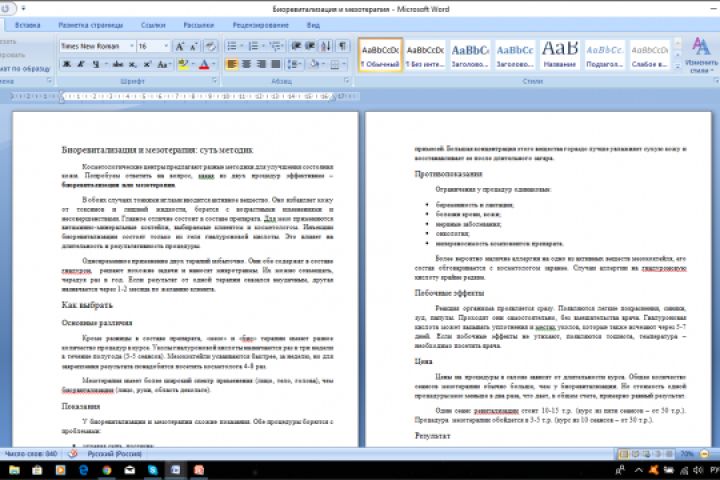This screenshot has width=720, height=480.
Task: Open the font size 16 dropdown
Action: (166, 46)
